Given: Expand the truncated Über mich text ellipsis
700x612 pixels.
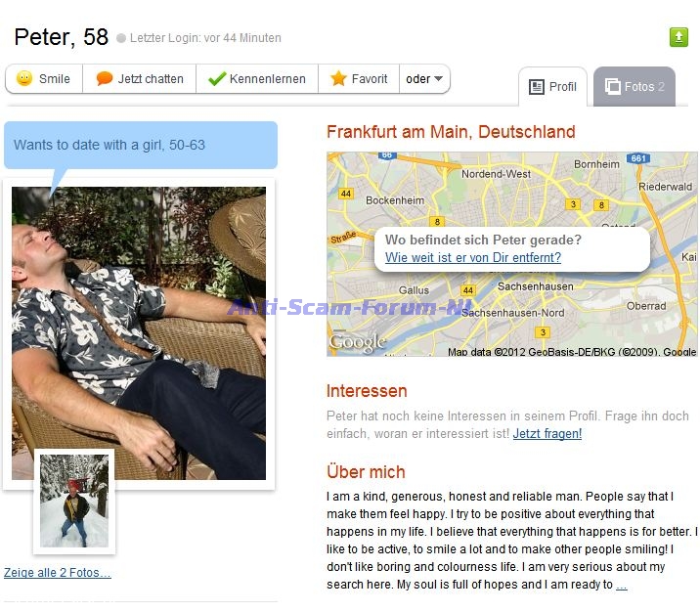Looking at the screenshot, I should pyautogui.click(x=622, y=585).
